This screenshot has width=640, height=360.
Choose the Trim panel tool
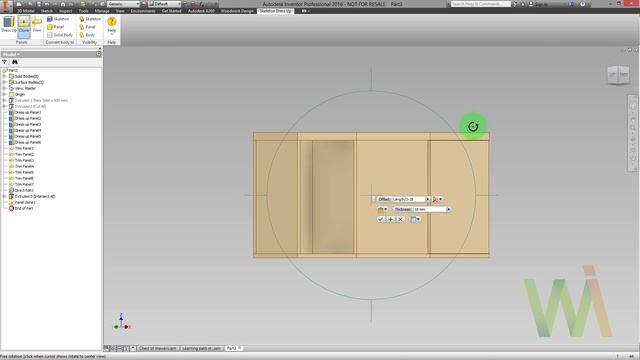[x=37, y=24]
